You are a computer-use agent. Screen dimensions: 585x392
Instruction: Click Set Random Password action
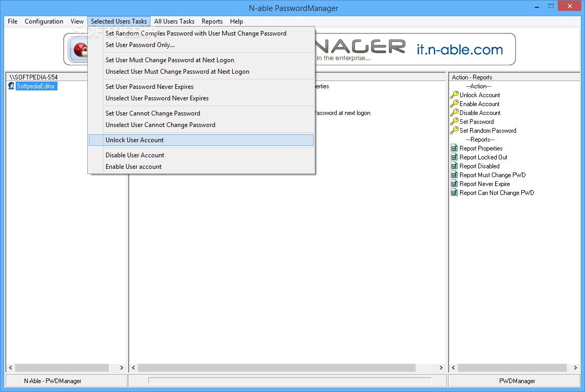pos(488,131)
